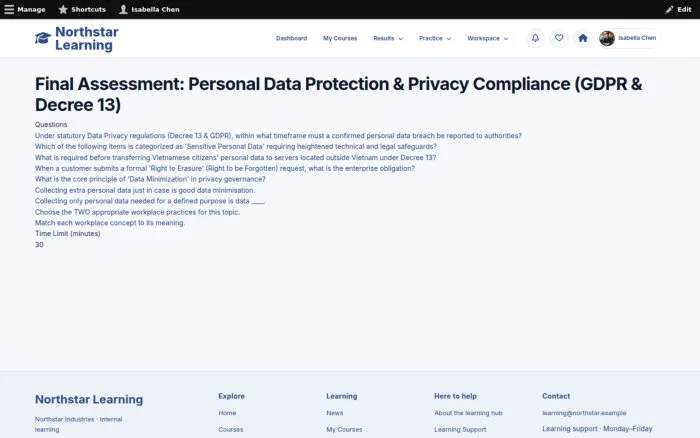Click the time limit value 30

tap(39, 245)
